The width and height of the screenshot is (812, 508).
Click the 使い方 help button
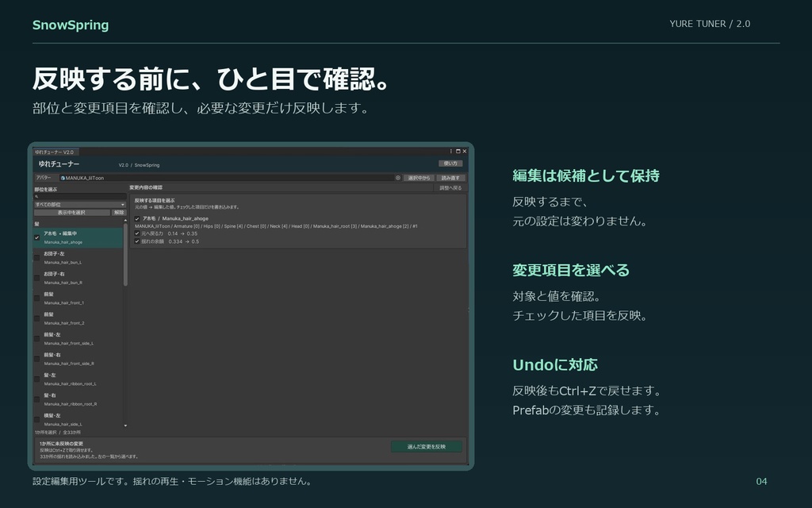pyautogui.click(x=450, y=164)
